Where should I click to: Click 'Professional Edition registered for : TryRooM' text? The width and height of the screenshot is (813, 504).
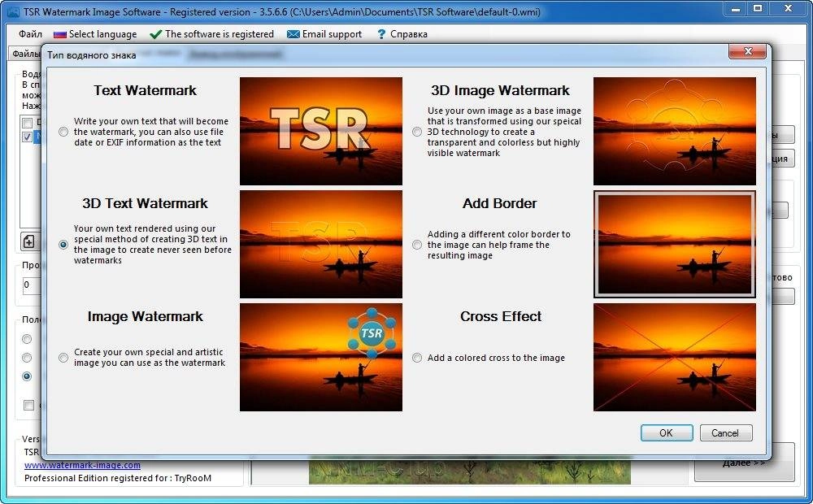pos(118,478)
